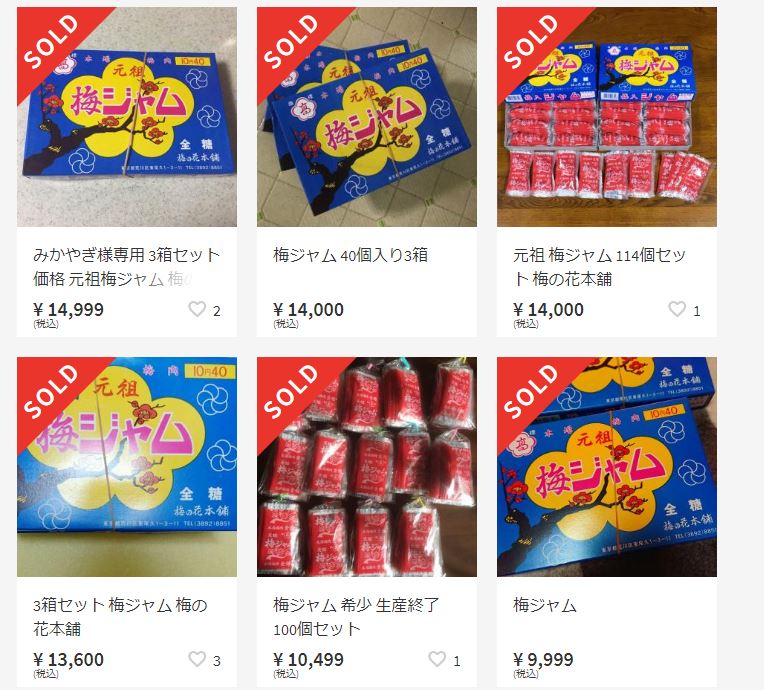Open the みかやぎ様専用 3箱セット product photo
The width and height of the screenshot is (764, 690).
pos(127,117)
